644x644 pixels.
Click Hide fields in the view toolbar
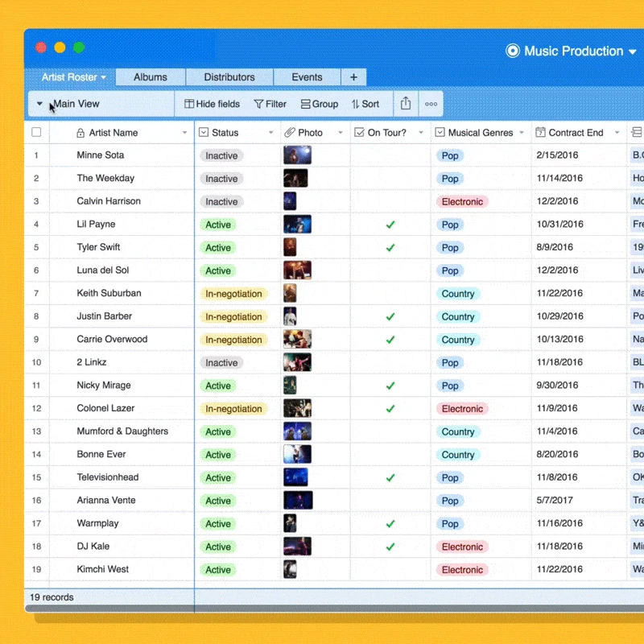[x=212, y=104]
